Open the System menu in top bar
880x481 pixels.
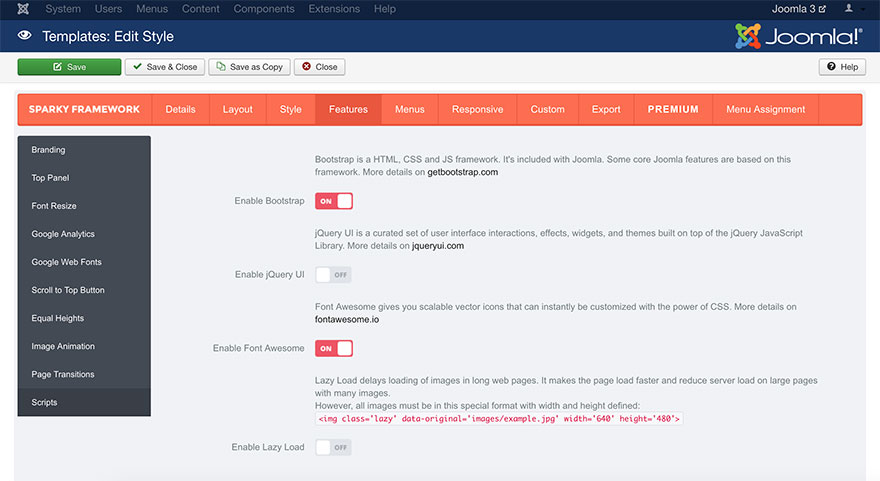pos(63,9)
